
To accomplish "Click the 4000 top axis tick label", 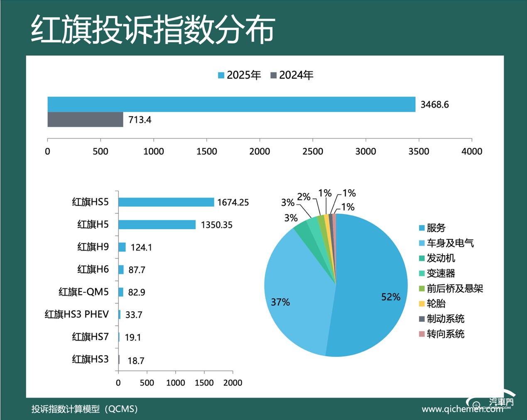I will pos(472,151).
